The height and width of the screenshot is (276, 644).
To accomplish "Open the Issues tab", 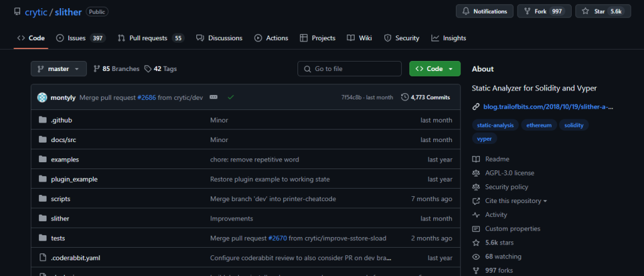I will 81,38.
